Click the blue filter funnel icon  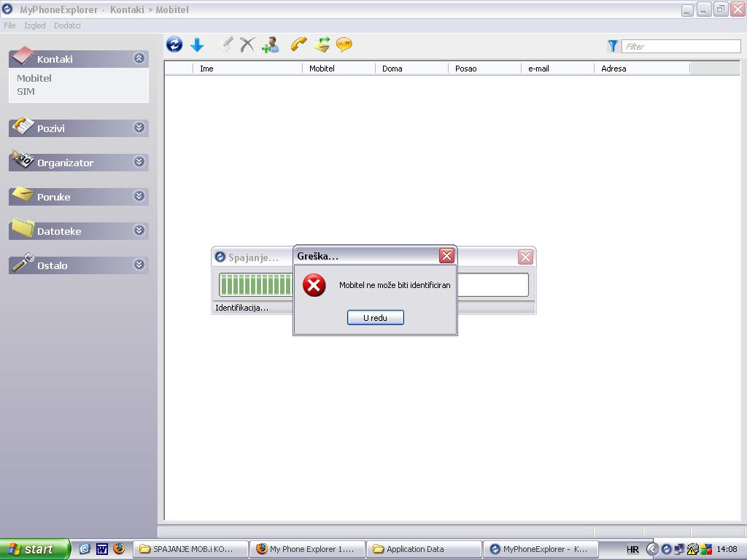(x=613, y=46)
